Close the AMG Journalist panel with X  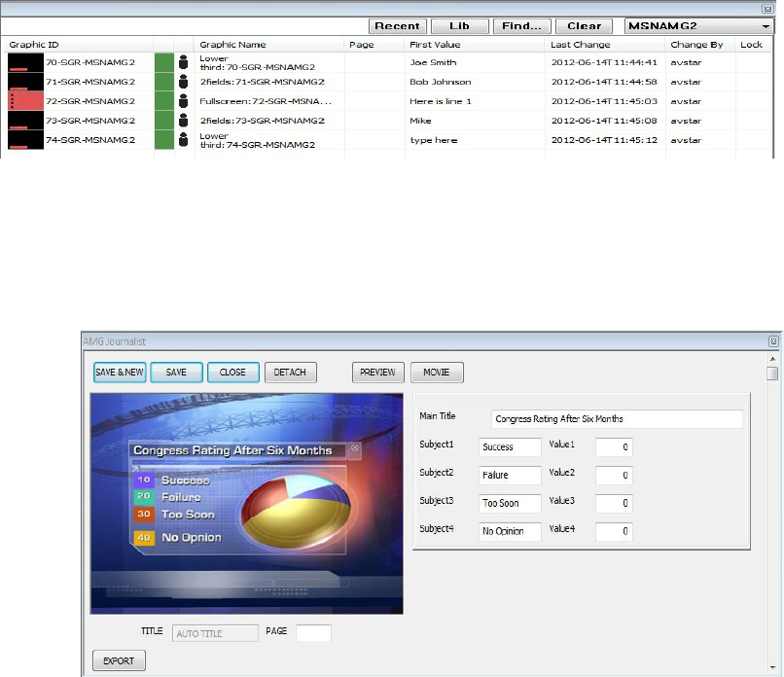[773, 341]
